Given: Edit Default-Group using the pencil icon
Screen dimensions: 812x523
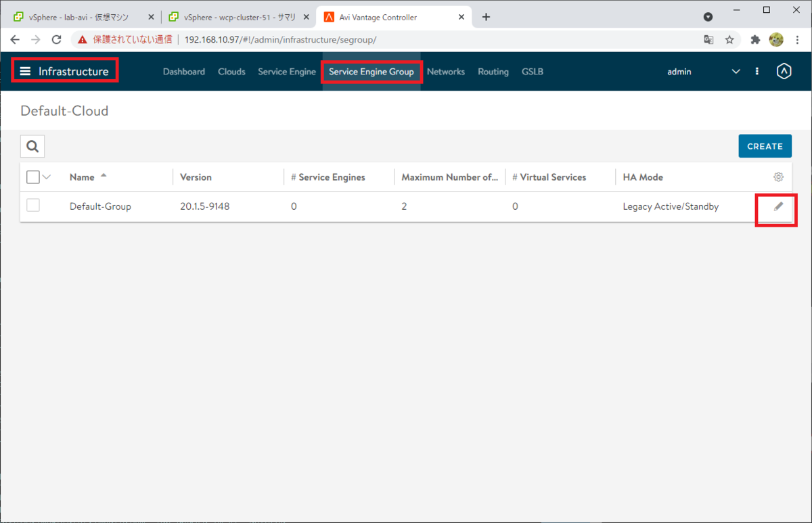Looking at the screenshot, I should 778,206.
